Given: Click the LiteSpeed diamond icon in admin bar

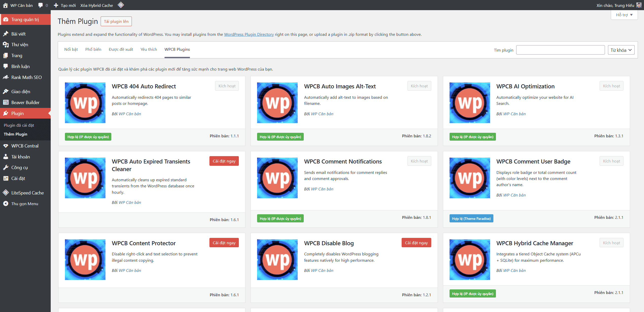Looking at the screenshot, I should (121, 5).
